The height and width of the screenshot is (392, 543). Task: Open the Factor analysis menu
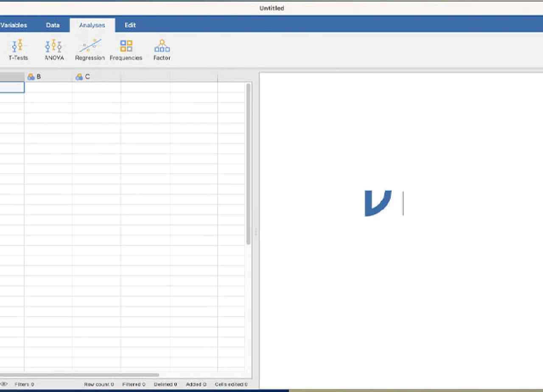tap(162, 50)
